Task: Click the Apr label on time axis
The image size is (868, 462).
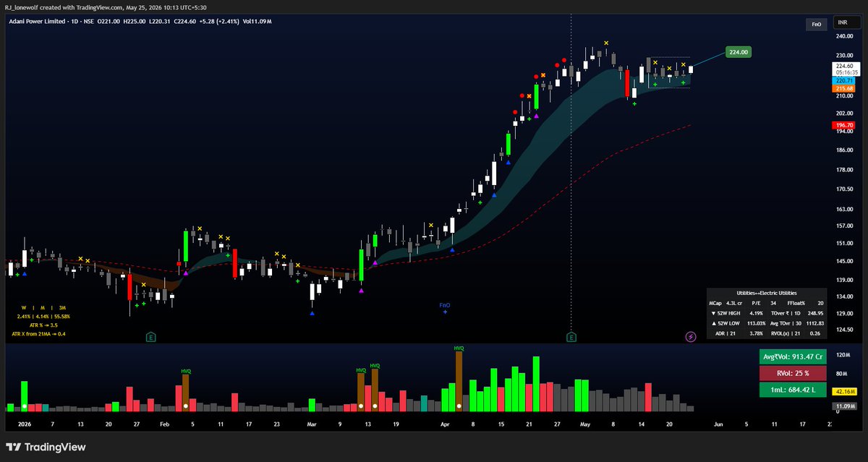Action: [x=444, y=424]
